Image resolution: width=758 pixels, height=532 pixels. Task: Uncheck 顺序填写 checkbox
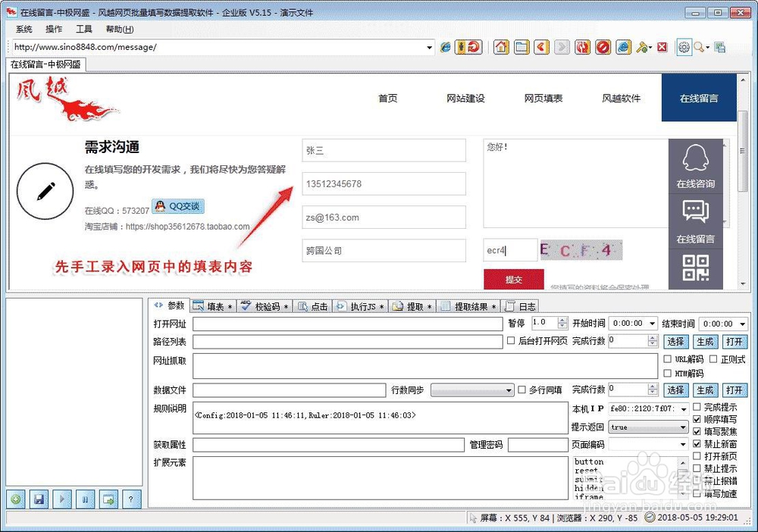coord(697,419)
